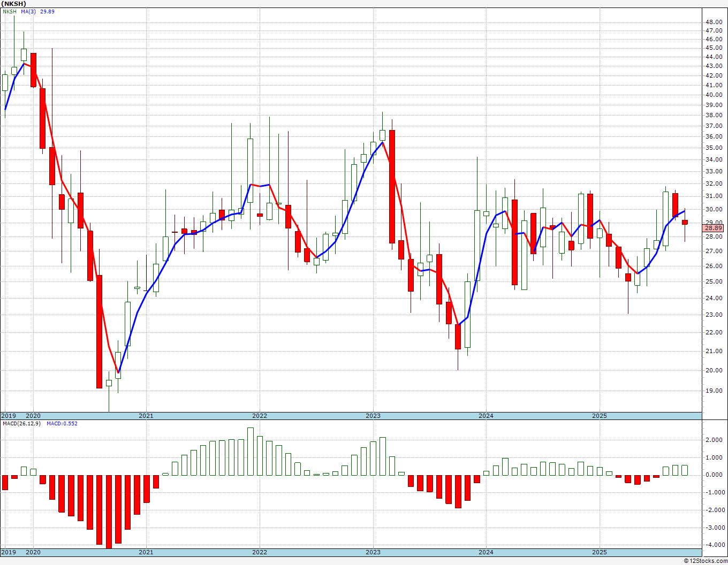728x565 pixels.
Task: Click the 2.000 MACD axis label
Action: point(714,440)
